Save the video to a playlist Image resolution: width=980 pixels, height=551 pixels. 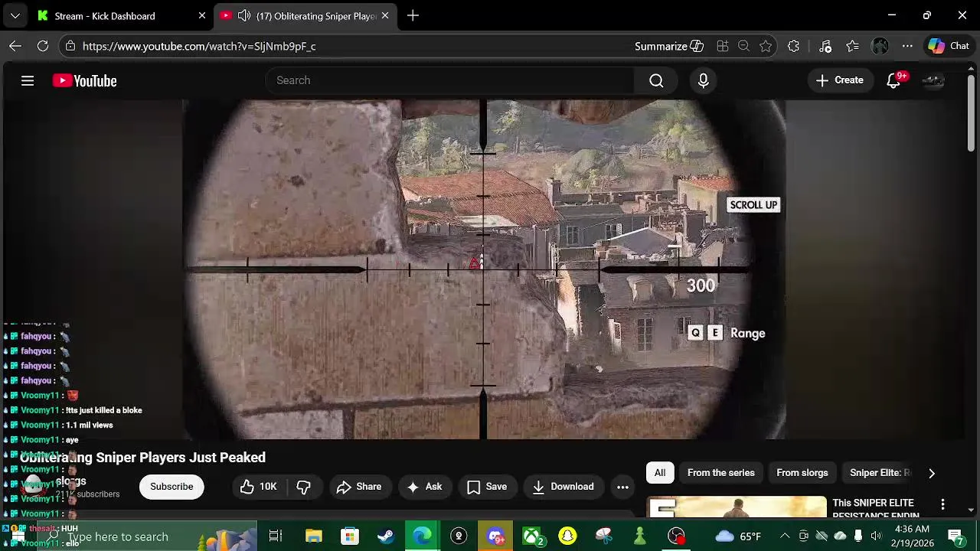coord(487,487)
